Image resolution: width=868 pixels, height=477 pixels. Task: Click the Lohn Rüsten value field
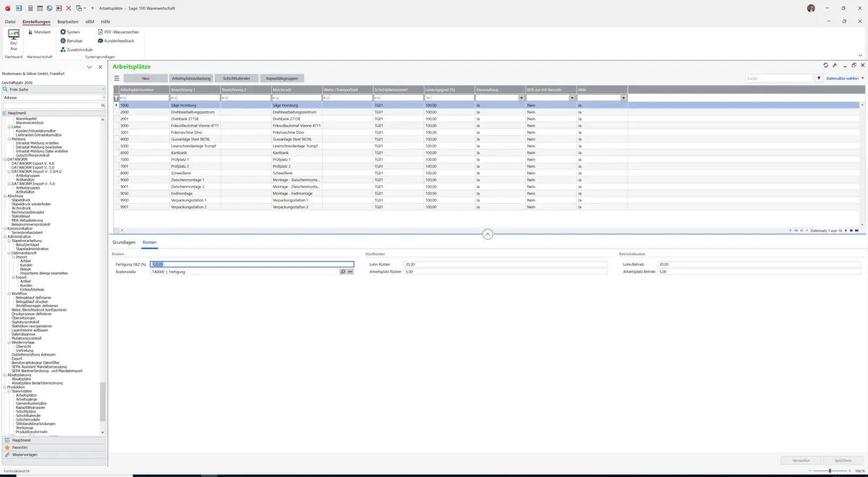point(506,265)
